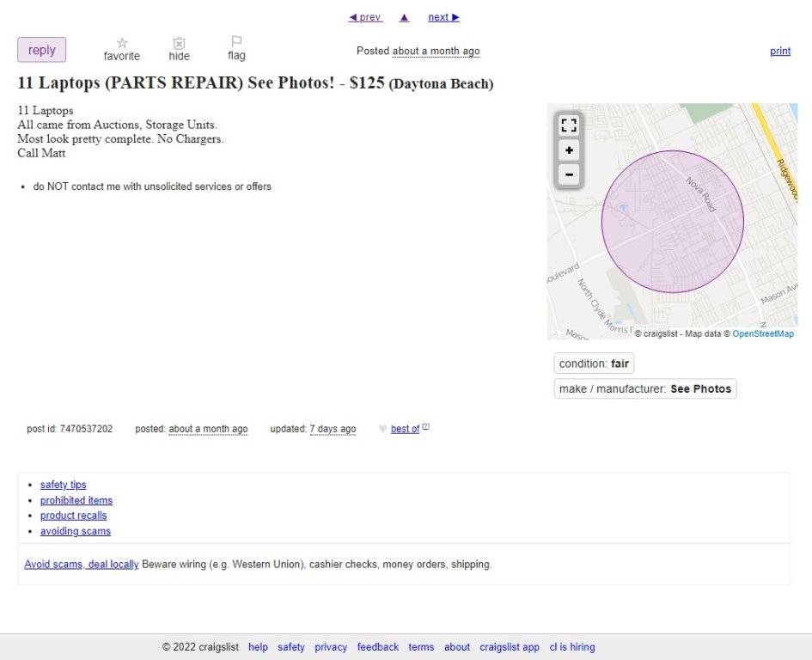Viewport: 812px width, 660px height.
Task: Open the avoiding scams guide
Action: (75, 531)
